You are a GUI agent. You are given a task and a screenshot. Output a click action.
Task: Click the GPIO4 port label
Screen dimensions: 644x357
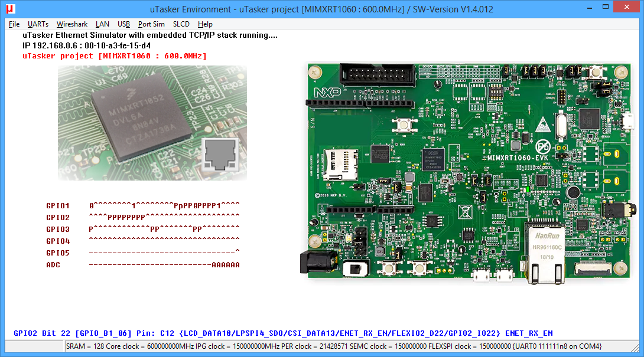(58, 241)
